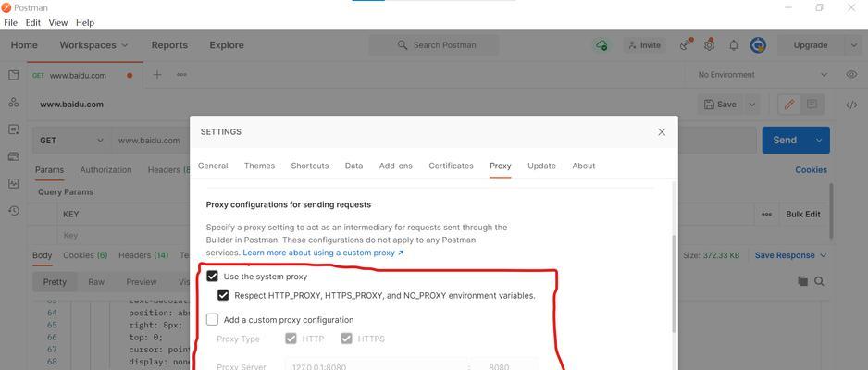Search within the response body
Viewport: 868px width, 370px height.
tap(819, 281)
